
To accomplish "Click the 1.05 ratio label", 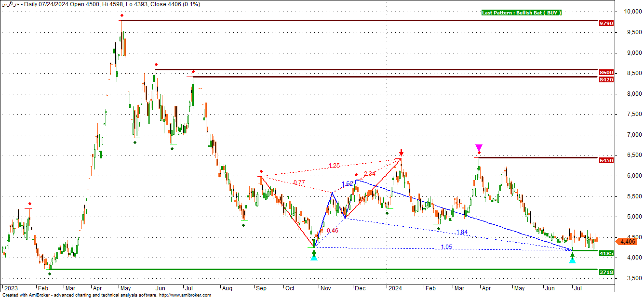I will 446,247.
